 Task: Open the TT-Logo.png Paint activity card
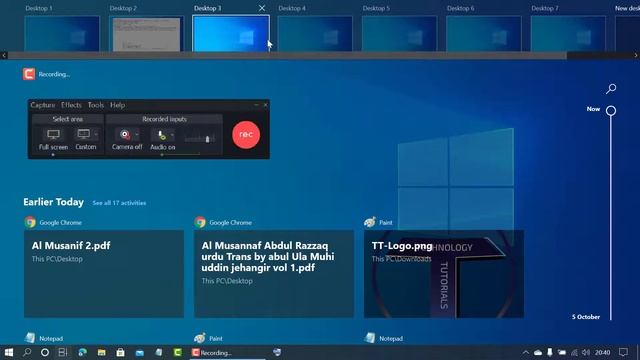coord(444,274)
